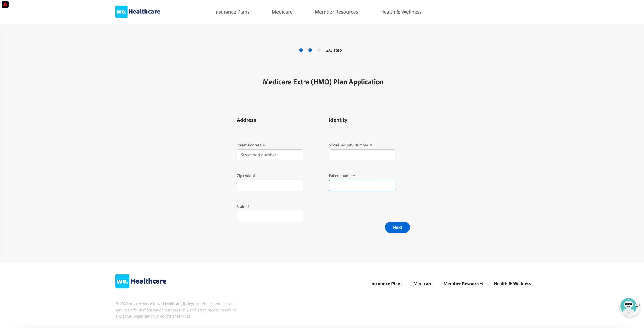644x328 pixels.
Task: Click the 'Patient number' label
Action: [x=342, y=176]
